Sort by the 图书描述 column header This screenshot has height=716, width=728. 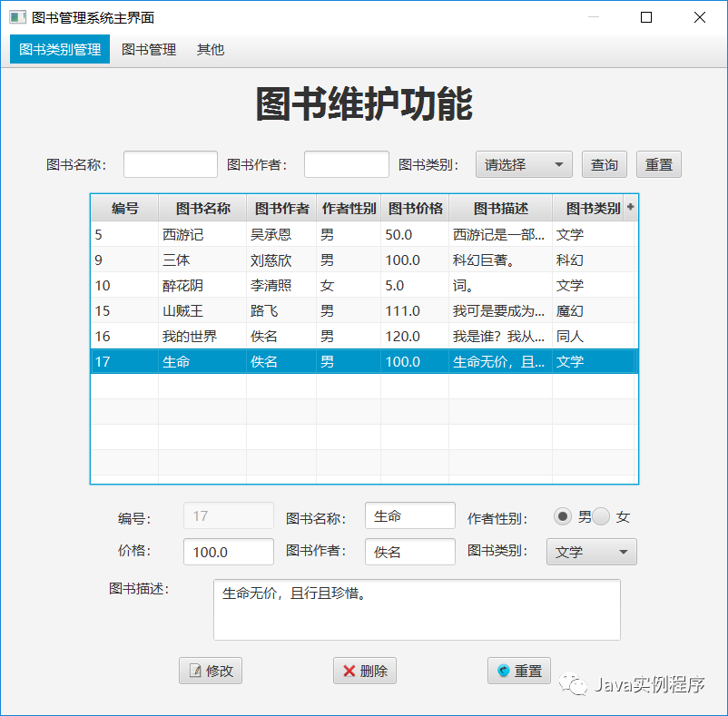500,209
